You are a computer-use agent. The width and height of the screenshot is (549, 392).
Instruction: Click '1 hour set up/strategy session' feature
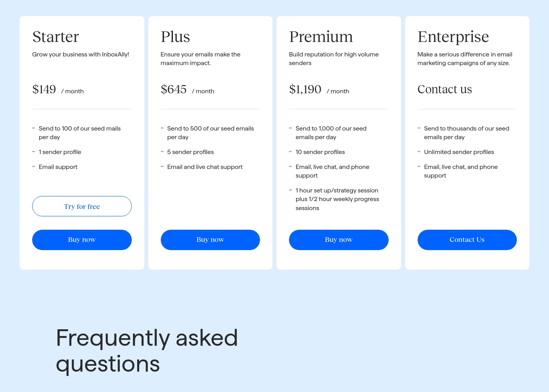[x=337, y=191]
